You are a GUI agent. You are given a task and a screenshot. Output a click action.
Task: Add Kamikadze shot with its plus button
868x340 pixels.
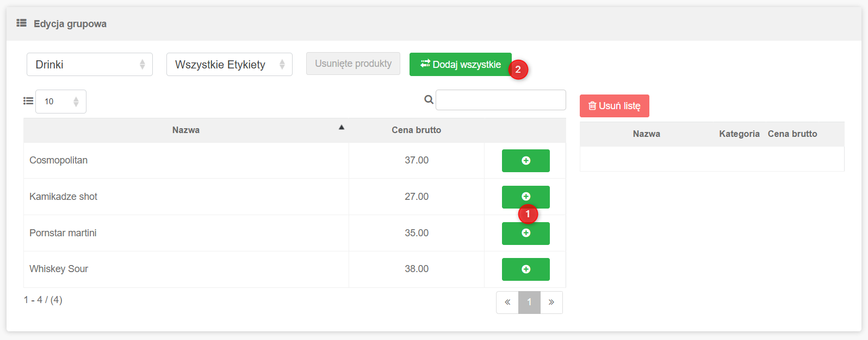point(525,196)
